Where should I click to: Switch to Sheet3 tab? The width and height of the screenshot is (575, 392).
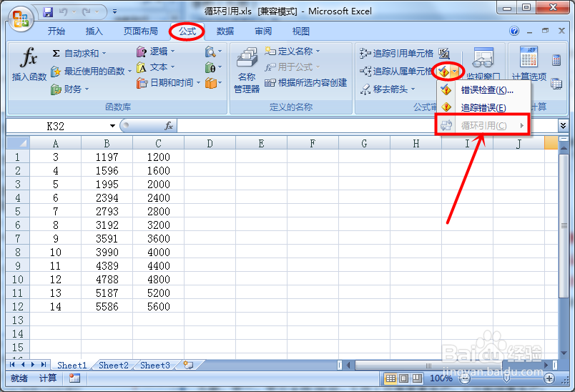coord(155,366)
